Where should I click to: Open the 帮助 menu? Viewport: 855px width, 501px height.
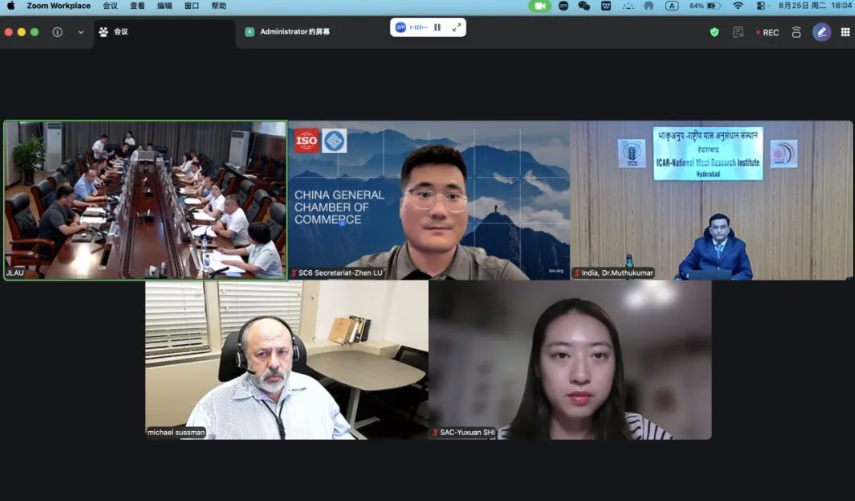click(x=219, y=6)
